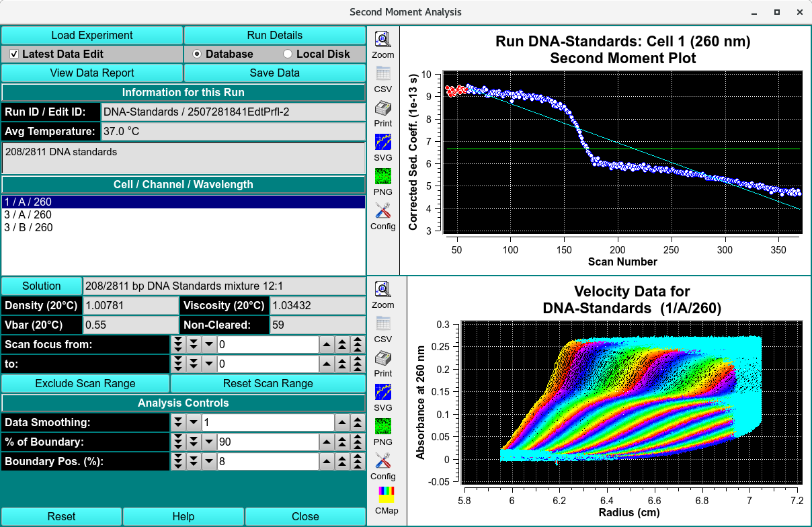Select the Local Disk radio button
The width and height of the screenshot is (812, 527).
tap(288, 54)
